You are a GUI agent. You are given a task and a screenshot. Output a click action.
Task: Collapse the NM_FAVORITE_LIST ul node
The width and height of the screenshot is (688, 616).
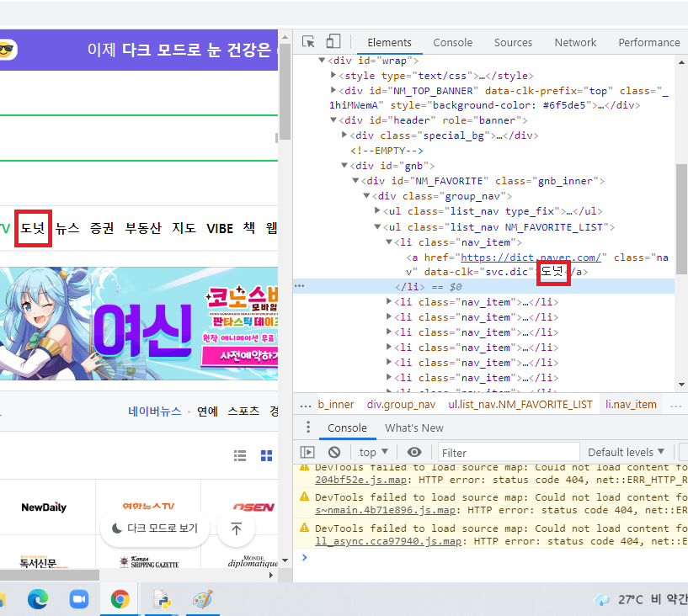[x=377, y=226]
